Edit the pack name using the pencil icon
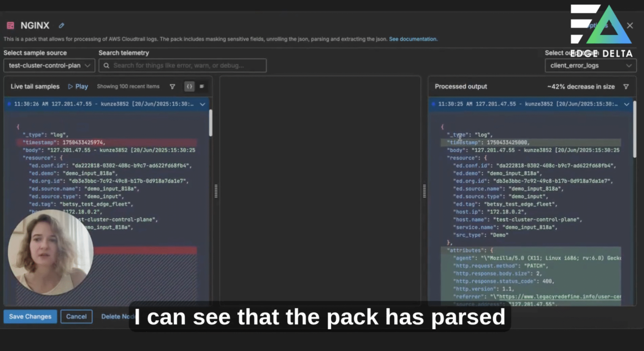 [61, 25]
